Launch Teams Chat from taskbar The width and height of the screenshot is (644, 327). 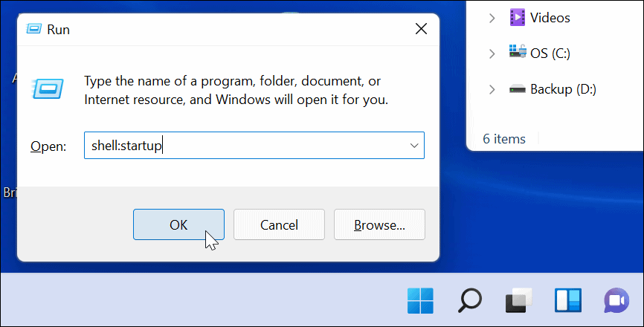coord(616,300)
